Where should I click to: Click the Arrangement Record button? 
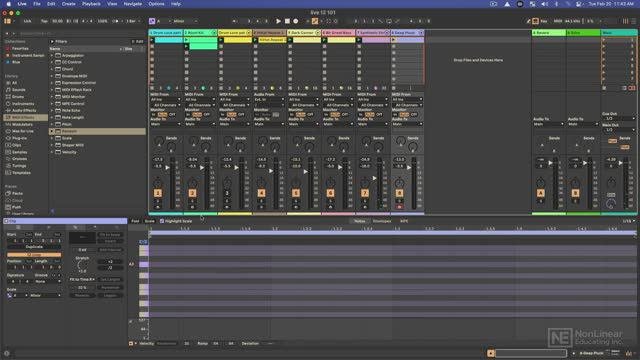pos(296,21)
